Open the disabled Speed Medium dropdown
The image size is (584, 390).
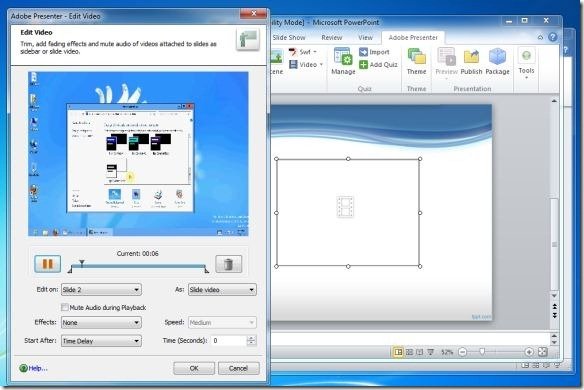click(x=222, y=323)
